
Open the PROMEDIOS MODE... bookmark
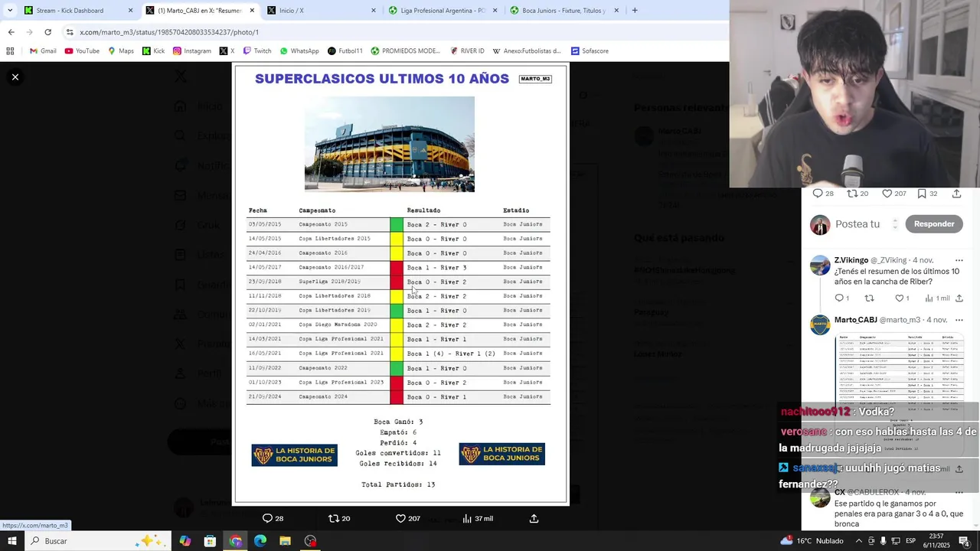click(x=406, y=51)
